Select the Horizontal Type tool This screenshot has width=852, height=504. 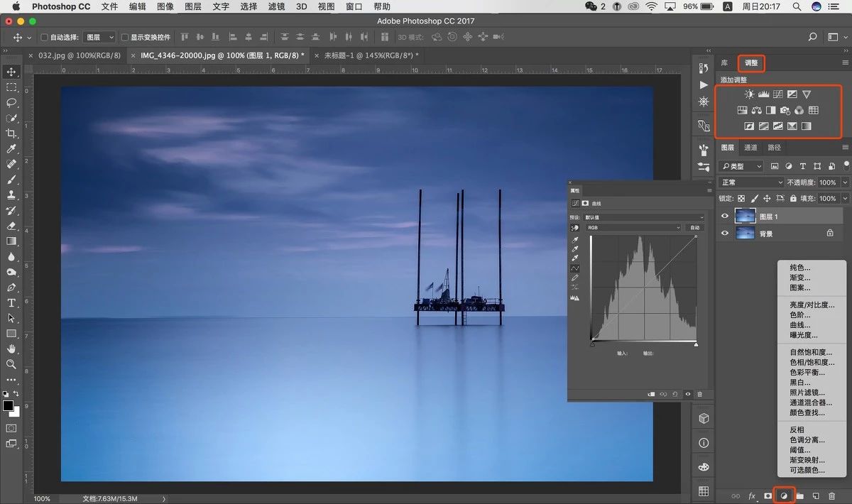click(x=11, y=303)
